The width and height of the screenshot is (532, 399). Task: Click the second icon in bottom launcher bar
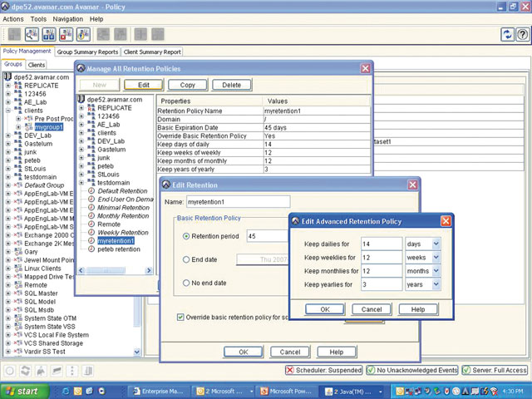click(25, 371)
